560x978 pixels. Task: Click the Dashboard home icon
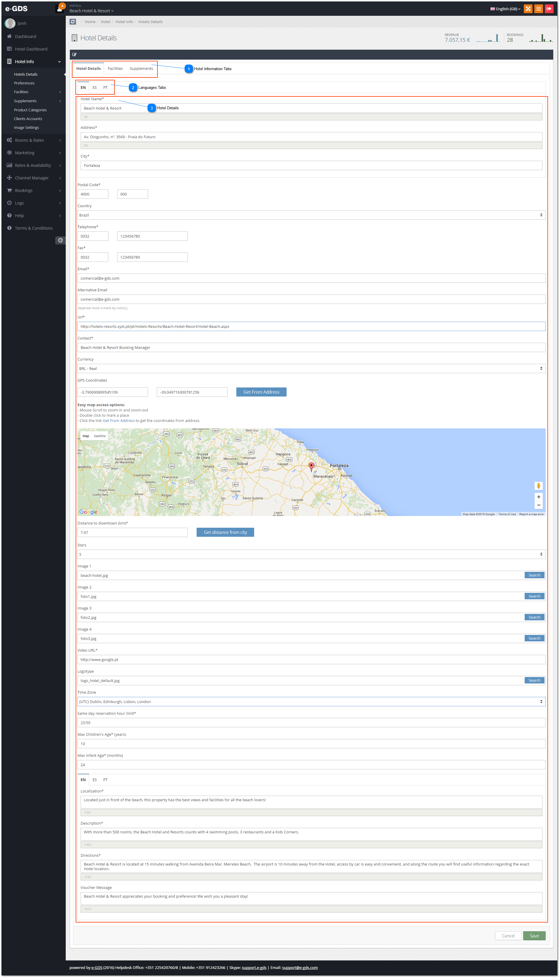[x=9, y=36]
